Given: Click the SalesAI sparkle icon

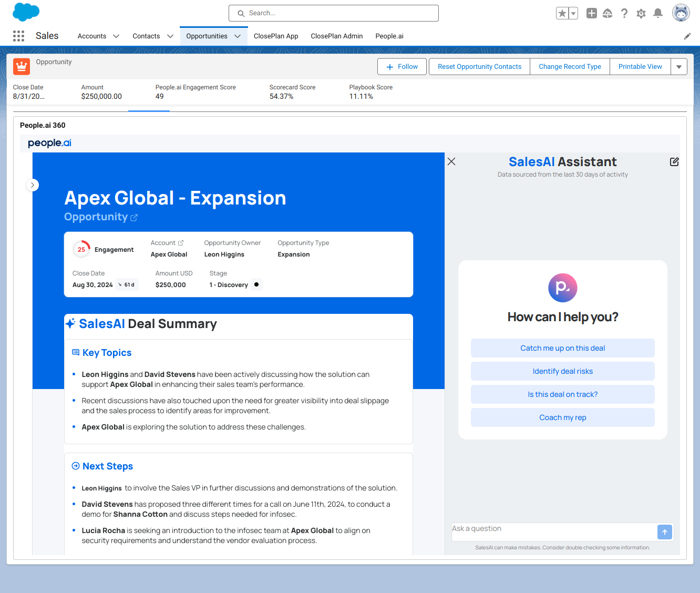Looking at the screenshot, I should [70, 323].
